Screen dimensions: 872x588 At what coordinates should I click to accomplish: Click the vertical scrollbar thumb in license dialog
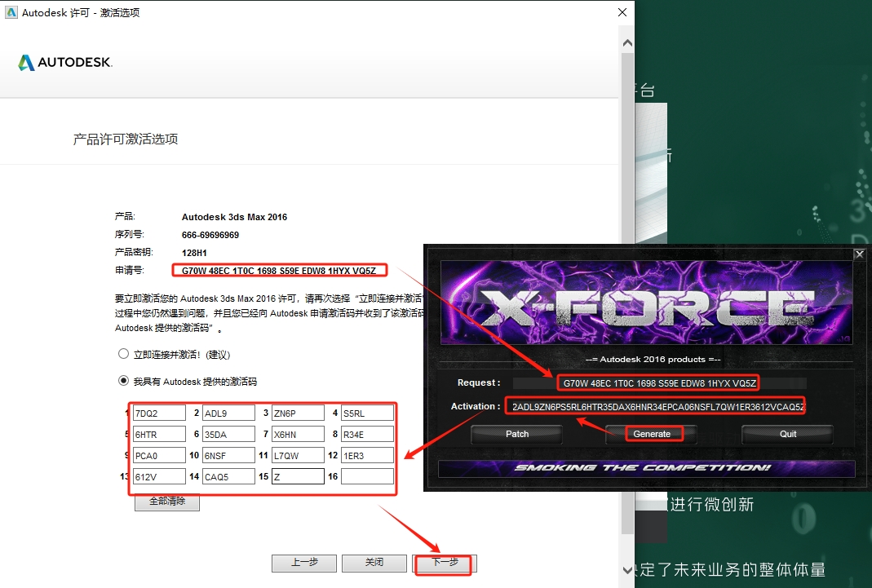point(627,294)
